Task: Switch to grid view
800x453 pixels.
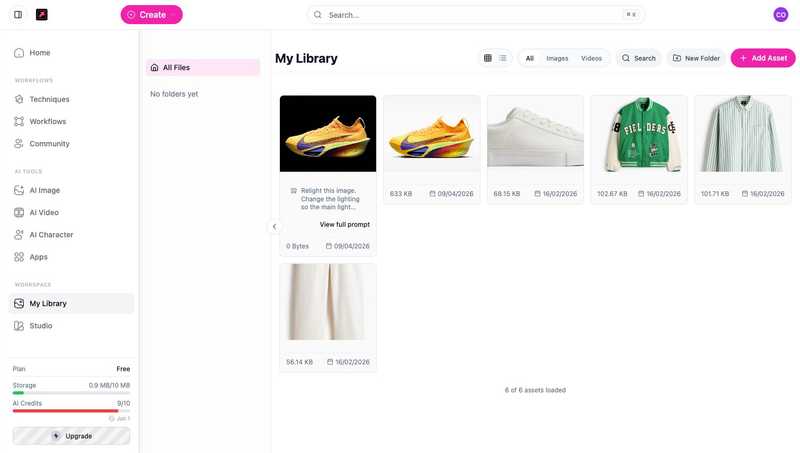Action: click(x=488, y=58)
